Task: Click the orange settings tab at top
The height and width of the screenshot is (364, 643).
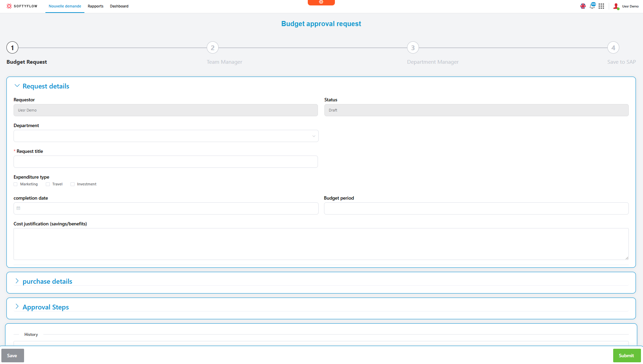Action: click(321, 2)
